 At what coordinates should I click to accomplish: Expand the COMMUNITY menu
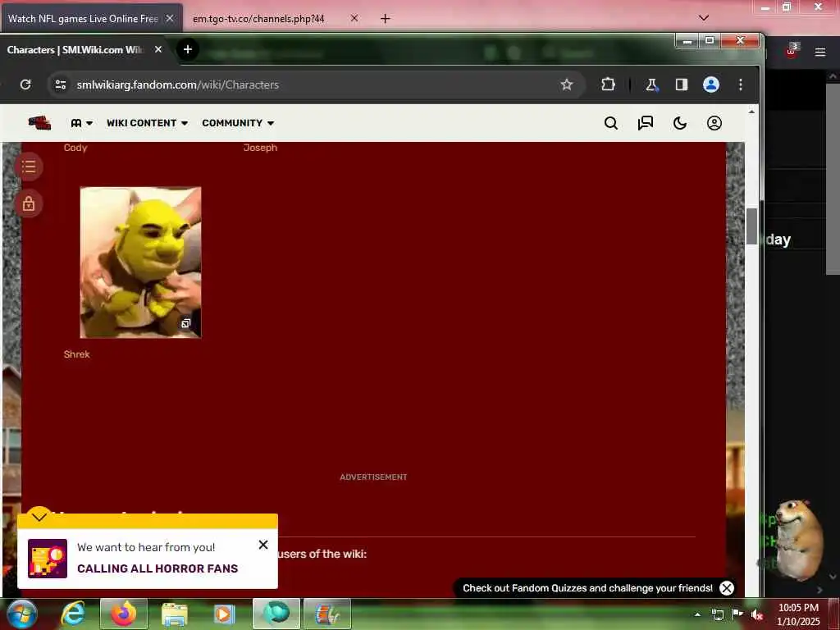click(239, 123)
